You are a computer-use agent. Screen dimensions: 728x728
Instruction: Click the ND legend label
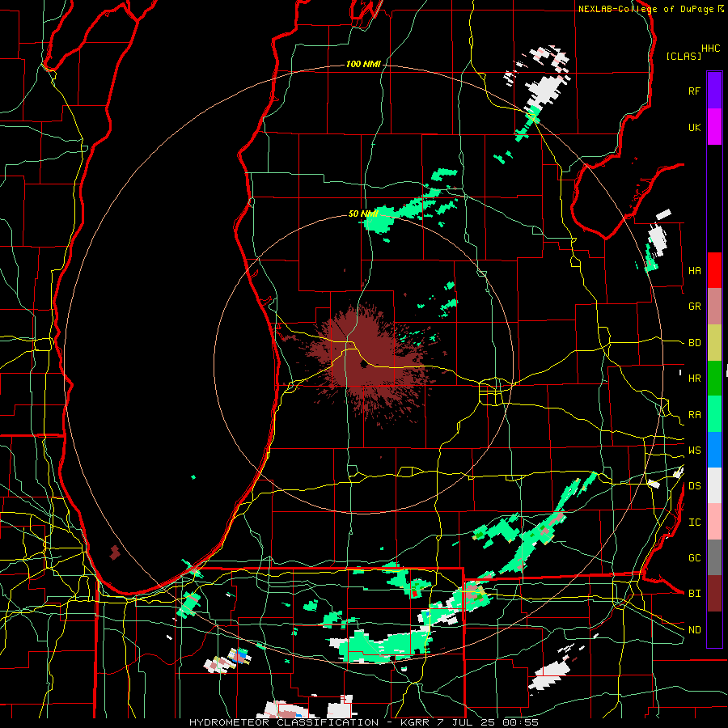694,630
